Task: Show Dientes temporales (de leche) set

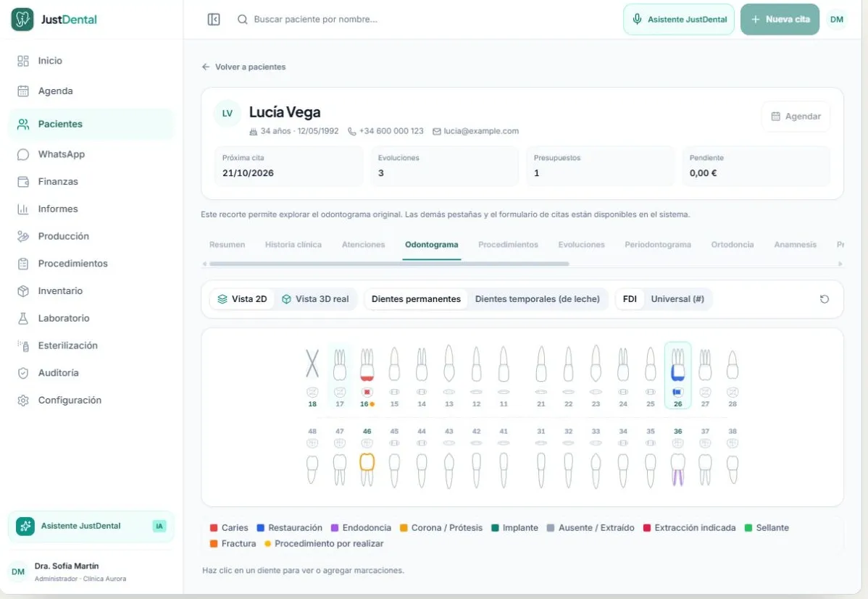Action: pos(537,299)
